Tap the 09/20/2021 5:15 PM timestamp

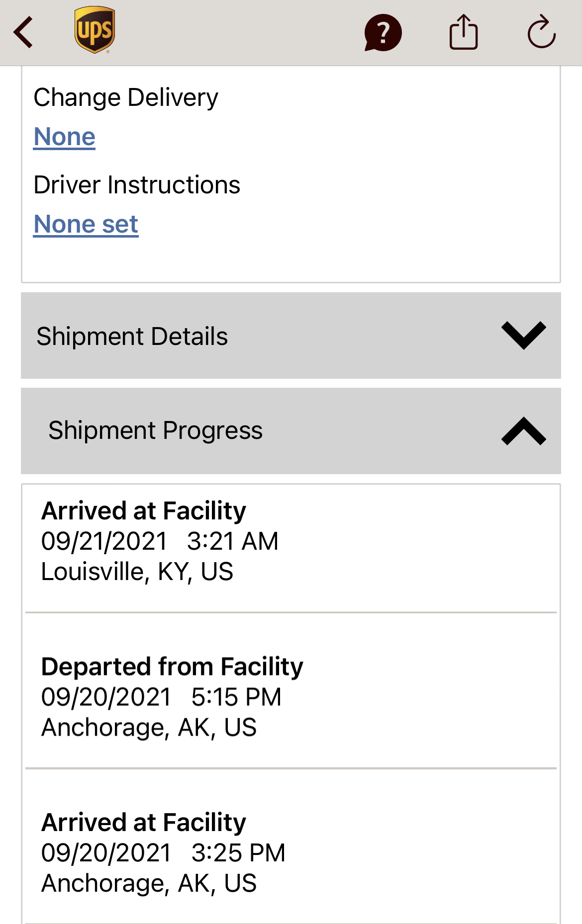click(161, 697)
